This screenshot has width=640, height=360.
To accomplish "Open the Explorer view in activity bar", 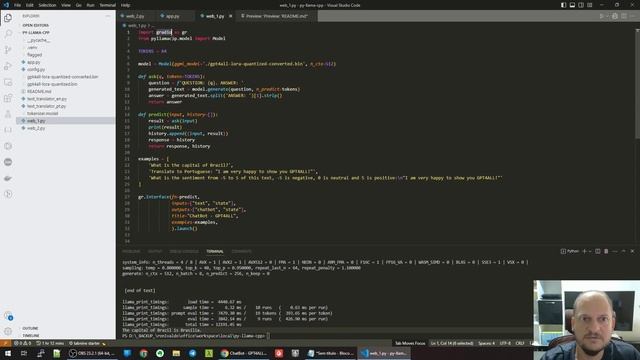I will (8, 18).
